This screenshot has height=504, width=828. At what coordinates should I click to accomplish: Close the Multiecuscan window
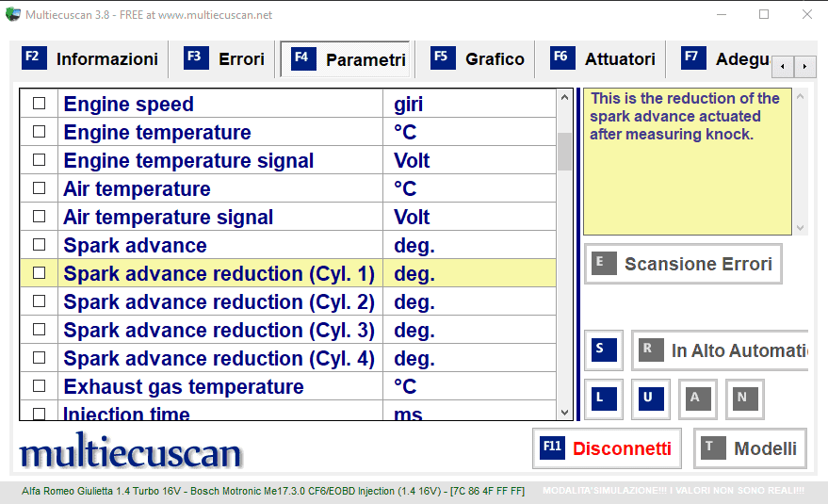click(x=807, y=14)
